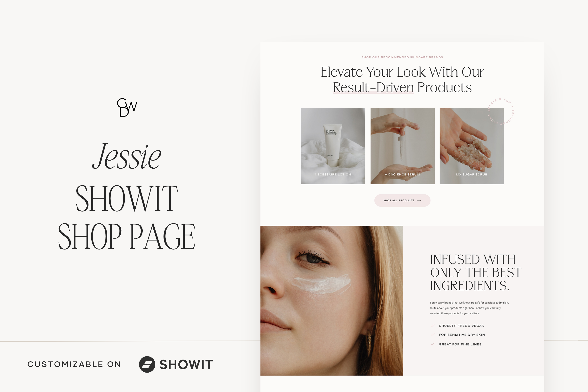Click the circular Jessie's Top 3 Skincare Picks badge
Viewport: 588px width, 392px height.
(501, 112)
